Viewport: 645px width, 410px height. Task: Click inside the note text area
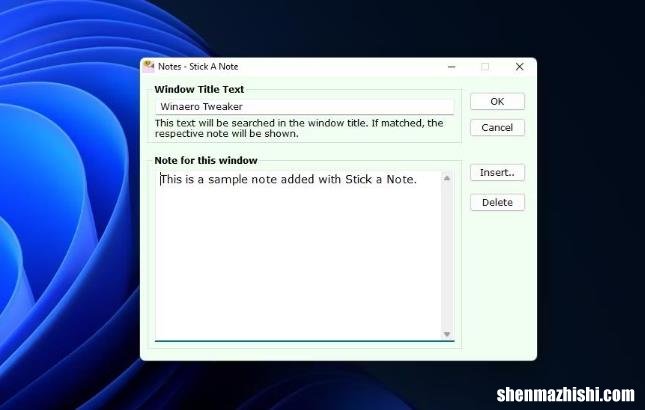coord(298,256)
